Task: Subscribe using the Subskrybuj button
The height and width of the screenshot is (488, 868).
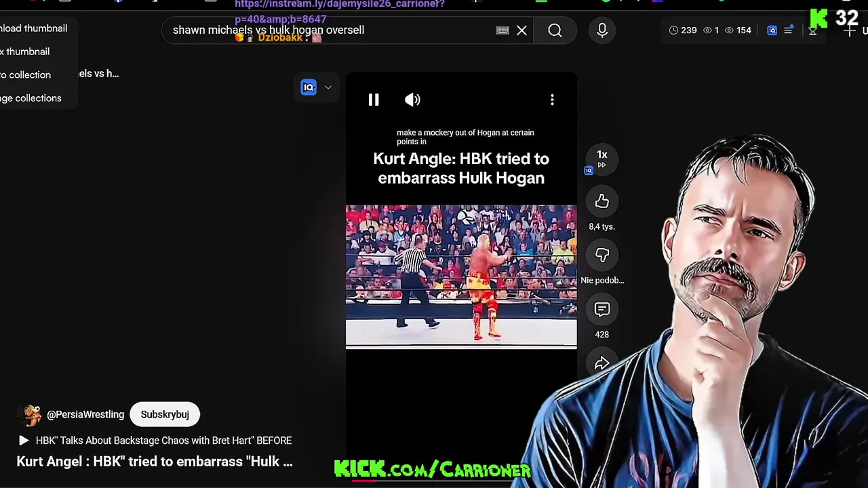Action: 165,414
